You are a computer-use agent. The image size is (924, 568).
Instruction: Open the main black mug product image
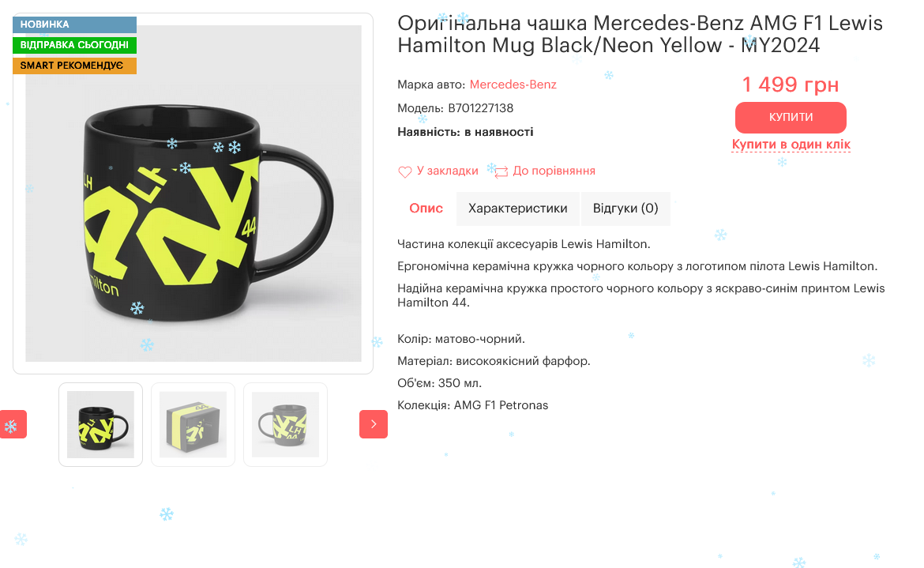click(x=193, y=194)
